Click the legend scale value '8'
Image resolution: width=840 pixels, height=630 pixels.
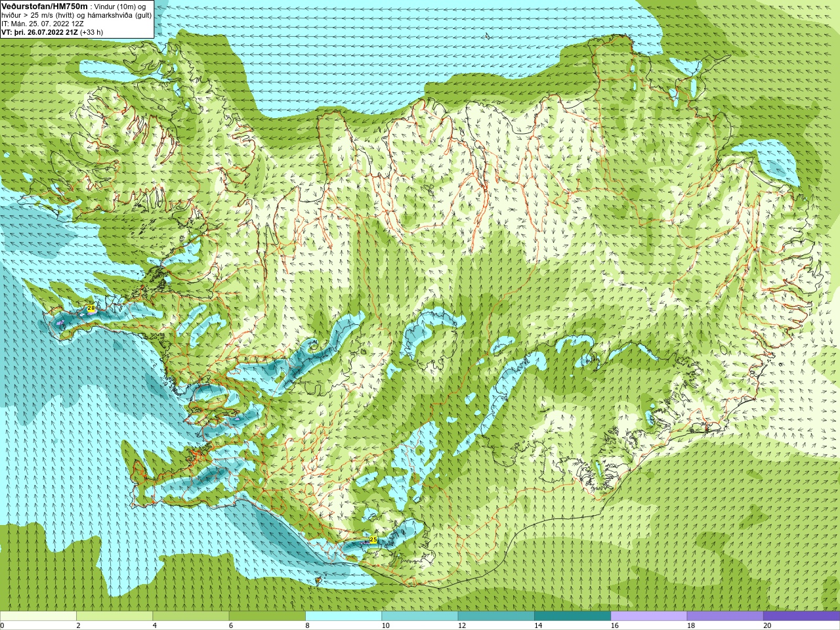tap(307, 625)
